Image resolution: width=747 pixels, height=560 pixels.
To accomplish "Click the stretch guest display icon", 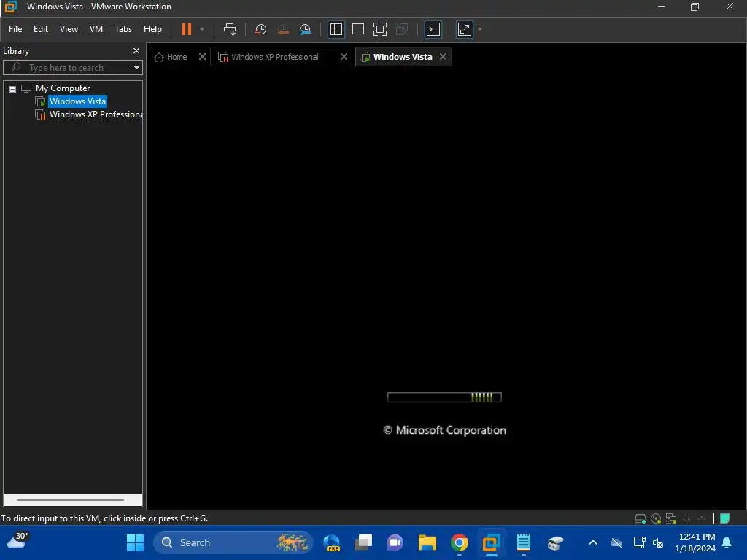I will [x=465, y=29].
